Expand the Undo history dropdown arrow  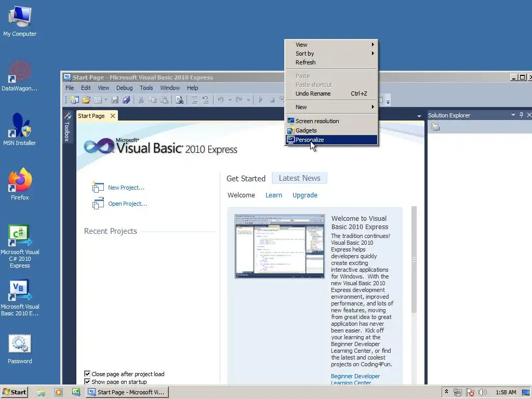point(230,100)
